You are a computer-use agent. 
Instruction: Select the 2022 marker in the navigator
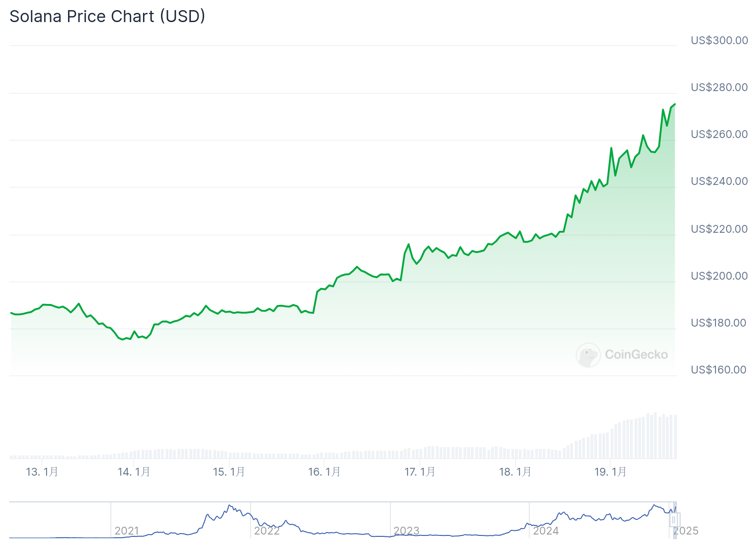[x=267, y=531]
